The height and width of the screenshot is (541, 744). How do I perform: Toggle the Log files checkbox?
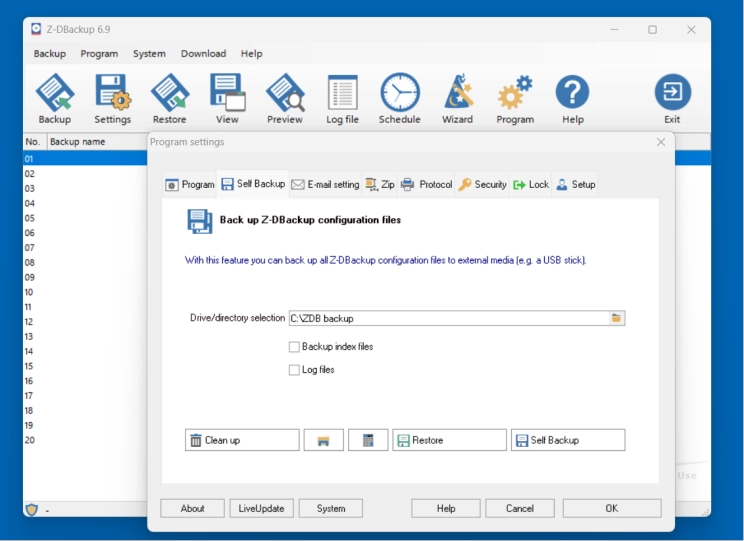pyautogui.click(x=294, y=370)
